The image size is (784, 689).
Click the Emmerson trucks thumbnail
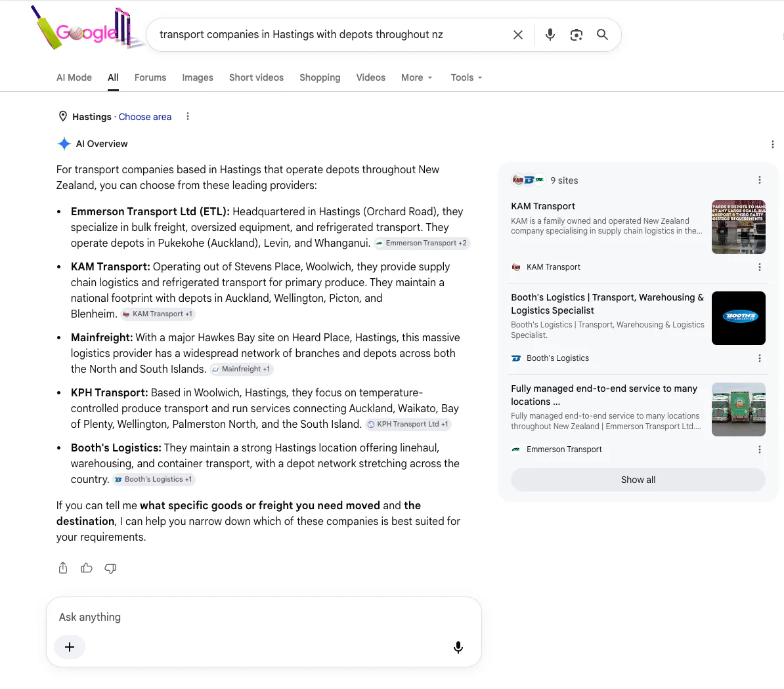pos(739,409)
